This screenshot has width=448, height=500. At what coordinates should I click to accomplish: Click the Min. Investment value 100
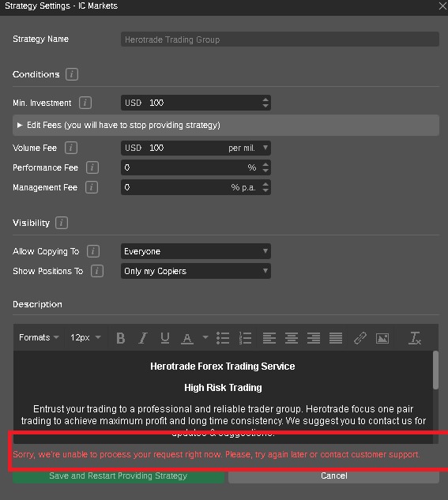pyautogui.click(x=156, y=103)
